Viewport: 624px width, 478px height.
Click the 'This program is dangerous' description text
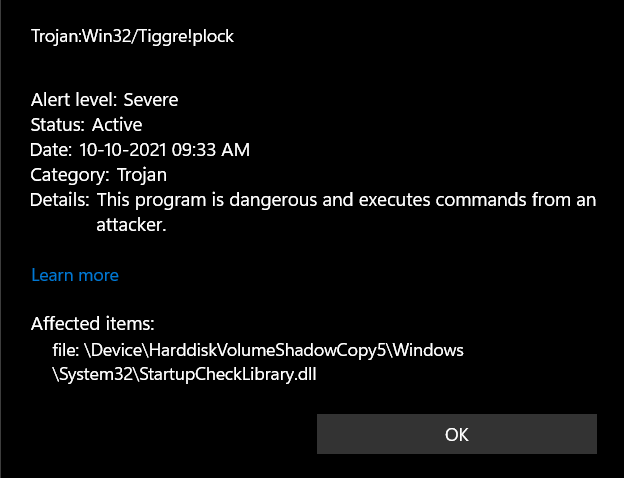point(206,200)
